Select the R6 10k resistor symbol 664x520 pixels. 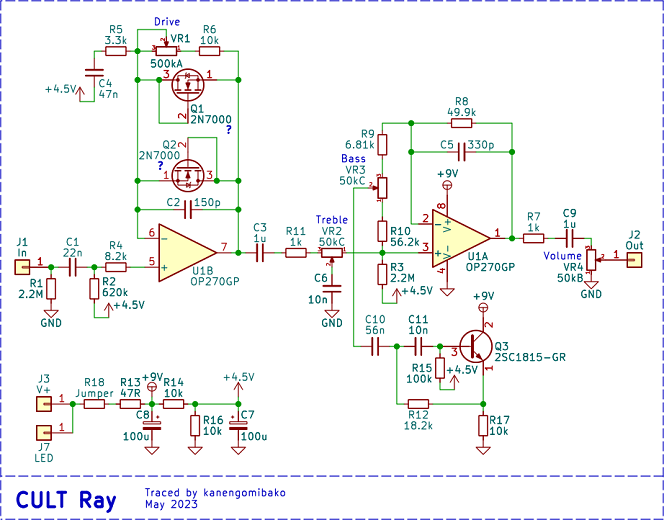point(210,51)
